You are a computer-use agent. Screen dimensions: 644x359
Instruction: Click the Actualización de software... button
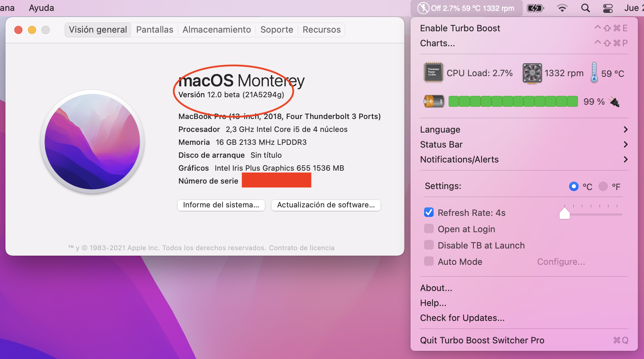326,205
